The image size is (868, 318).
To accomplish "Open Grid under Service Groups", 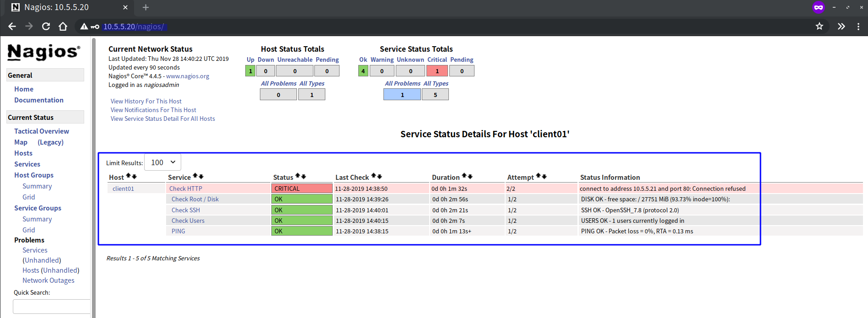I will 29,230.
